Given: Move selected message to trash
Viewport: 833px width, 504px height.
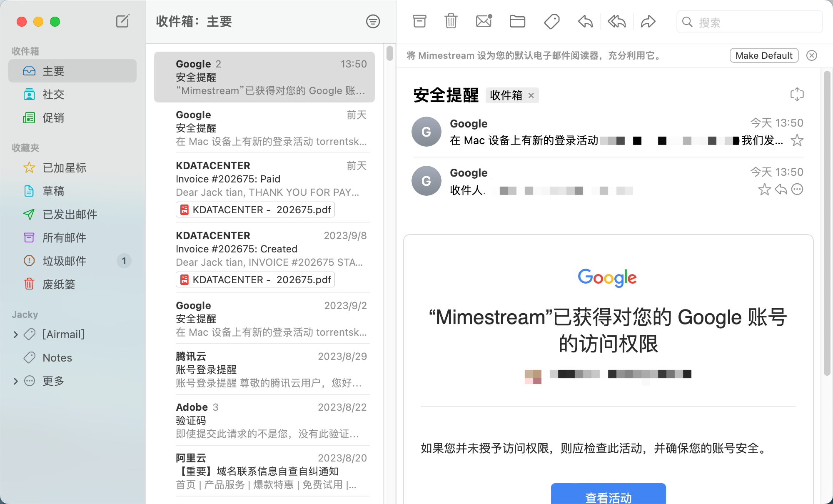Looking at the screenshot, I should (451, 21).
